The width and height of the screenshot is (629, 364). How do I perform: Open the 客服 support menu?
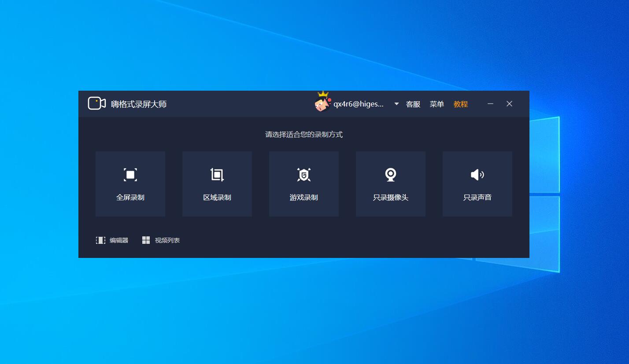[x=413, y=104]
